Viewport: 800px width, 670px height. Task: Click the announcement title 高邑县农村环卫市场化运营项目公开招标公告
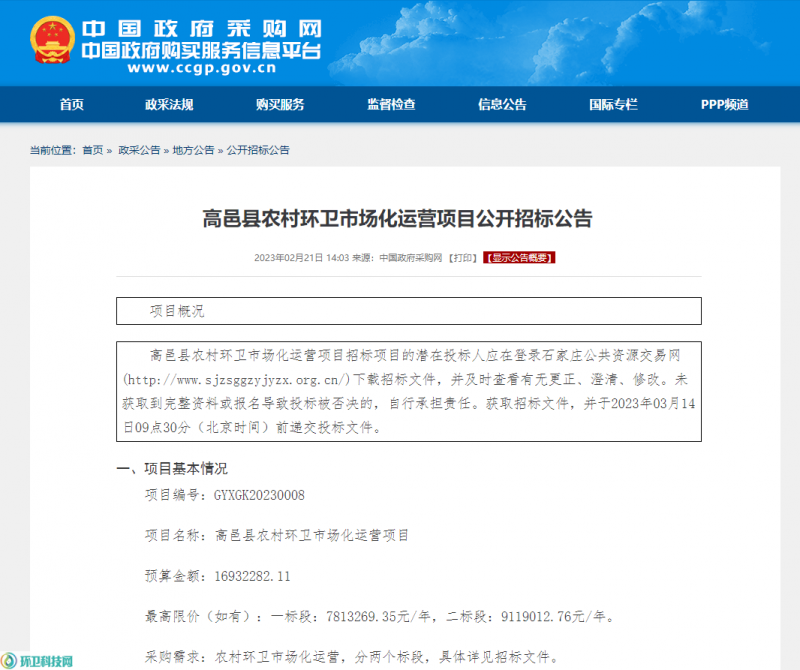(397, 219)
